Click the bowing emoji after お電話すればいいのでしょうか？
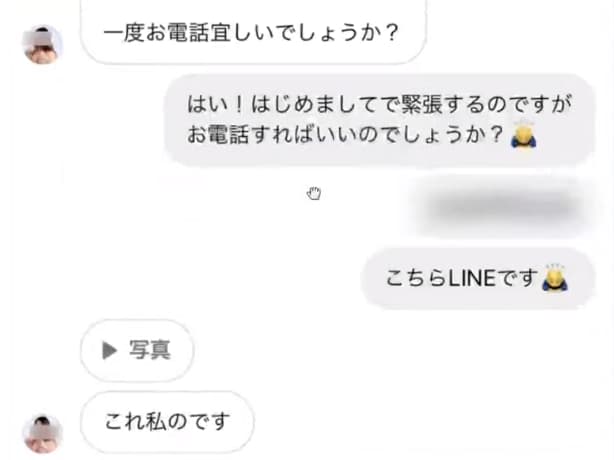This screenshot has height=460, width=614. tap(524, 134)
